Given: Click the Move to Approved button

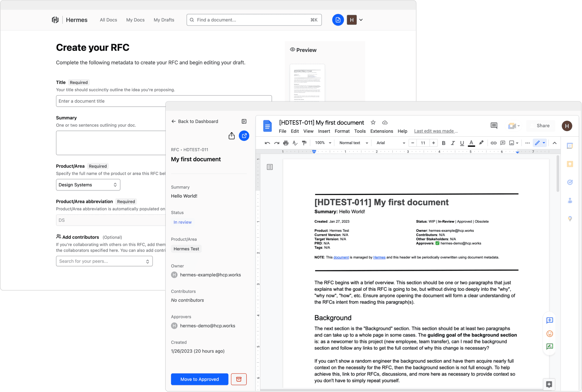Looking at the screenshot, I should (199, 379).
